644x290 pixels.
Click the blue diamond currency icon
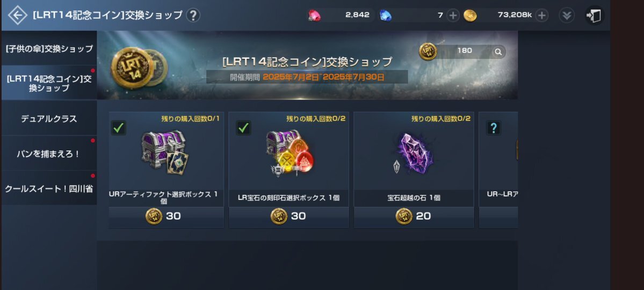click(385, 16)
